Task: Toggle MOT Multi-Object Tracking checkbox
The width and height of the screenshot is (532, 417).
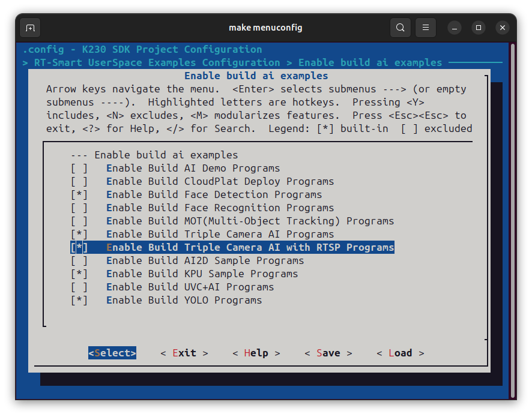Action: tap(79, 221)
